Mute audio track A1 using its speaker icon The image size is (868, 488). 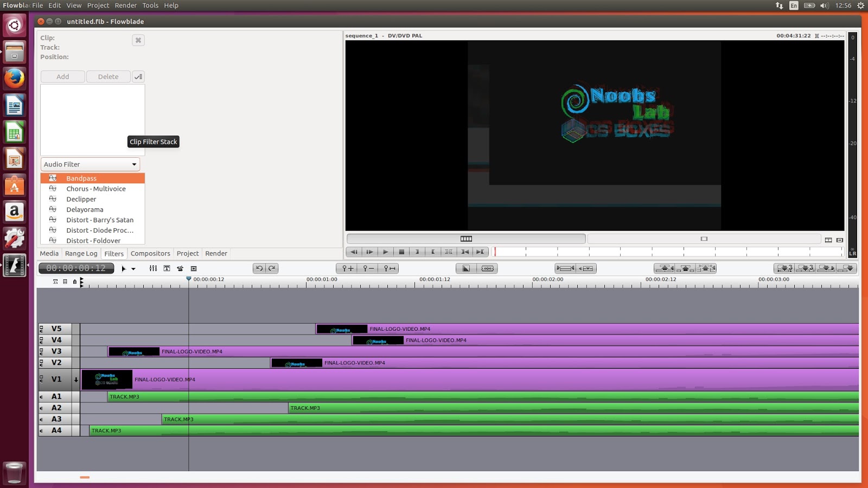[41, 396]
